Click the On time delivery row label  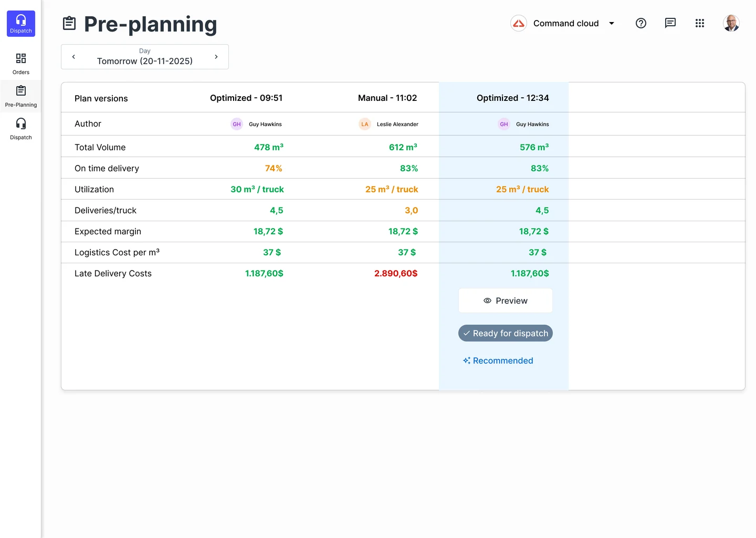point(107,168)
